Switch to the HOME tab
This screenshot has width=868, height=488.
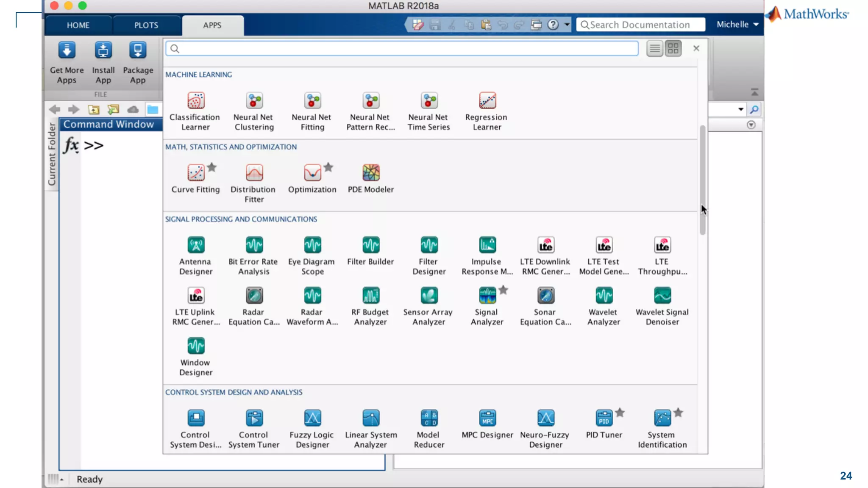[78, 25]
